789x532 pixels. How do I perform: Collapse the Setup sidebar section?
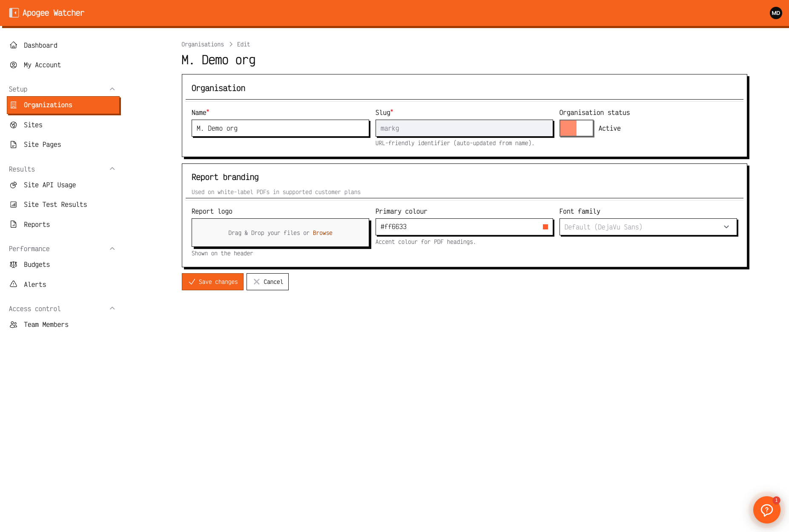[112, 89]
